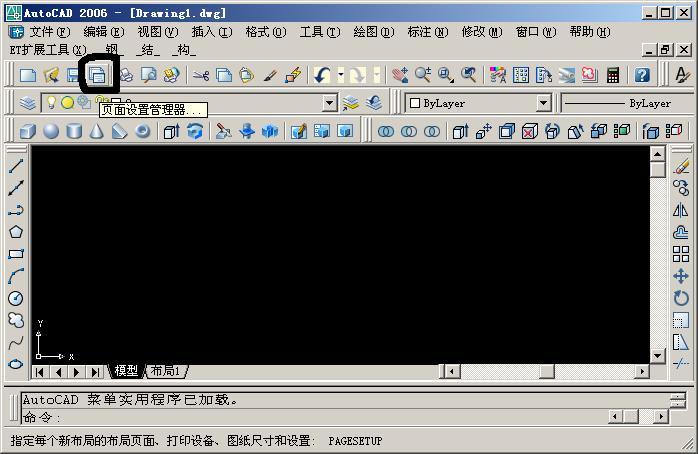Viewport: 698px width, 454px height.
Task: Click the vertical scrollbar down arrow
Action: click(x=657, y=356)
